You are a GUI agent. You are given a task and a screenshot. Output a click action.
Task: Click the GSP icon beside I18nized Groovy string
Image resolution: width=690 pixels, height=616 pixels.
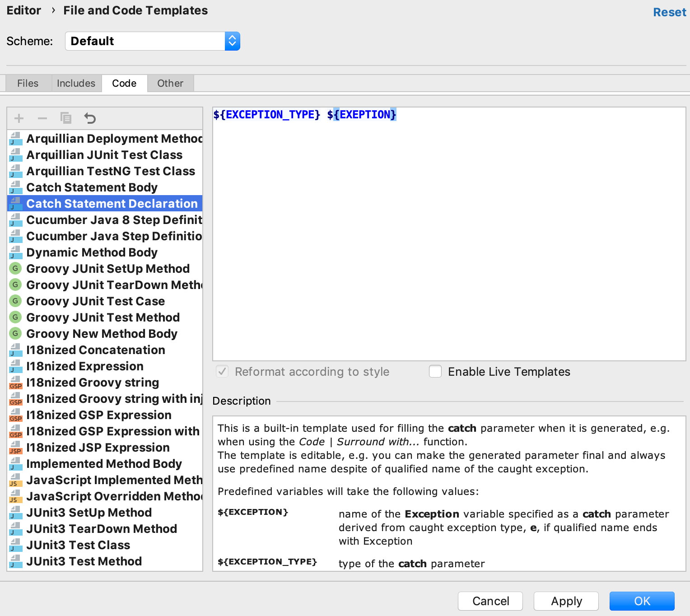click(x=15, y=382)
